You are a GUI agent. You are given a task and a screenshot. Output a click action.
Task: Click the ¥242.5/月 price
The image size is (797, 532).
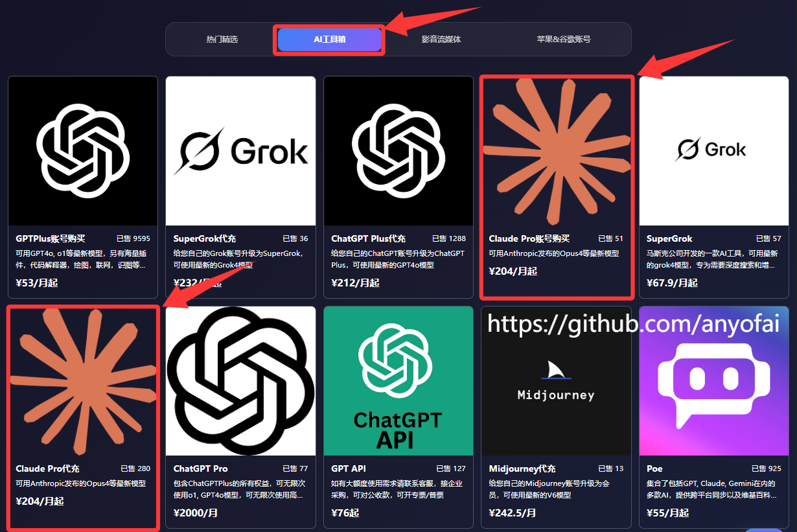coord(513,513)
